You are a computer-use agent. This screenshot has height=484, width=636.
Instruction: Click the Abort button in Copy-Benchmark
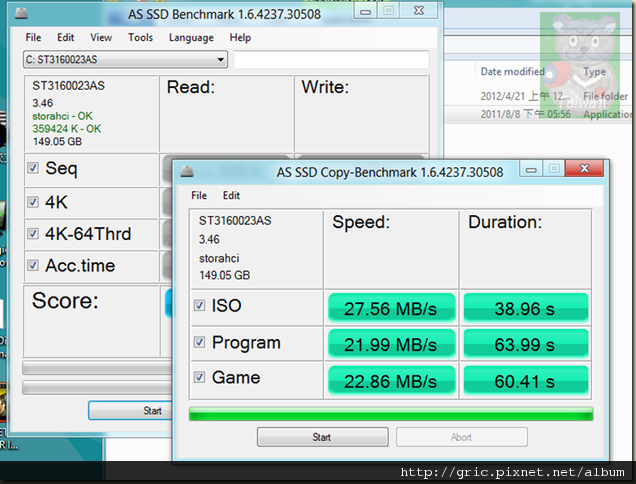pos(462,437)
